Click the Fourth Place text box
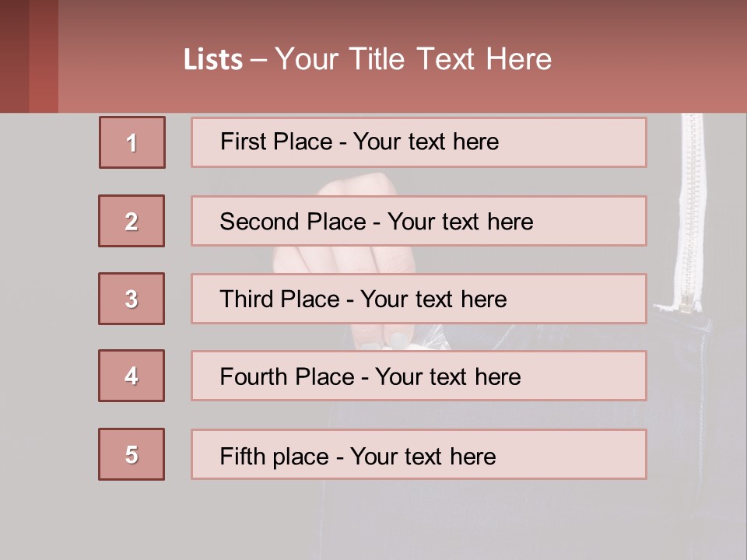 419,376
